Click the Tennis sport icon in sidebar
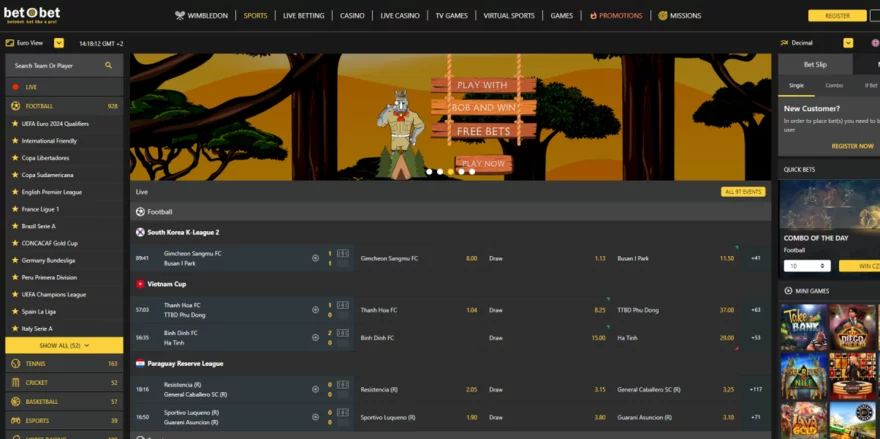Viewport: 880px width, 439px height. [15, 363]
